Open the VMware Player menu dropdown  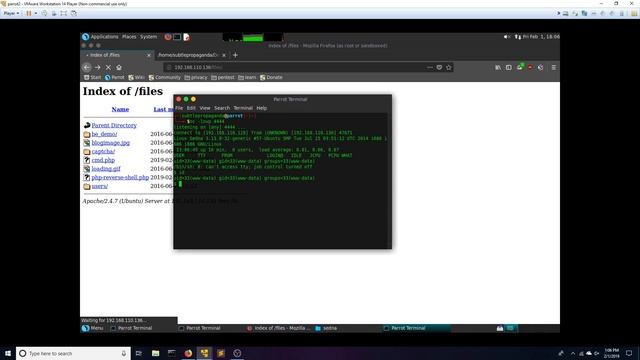coord(11,13)
